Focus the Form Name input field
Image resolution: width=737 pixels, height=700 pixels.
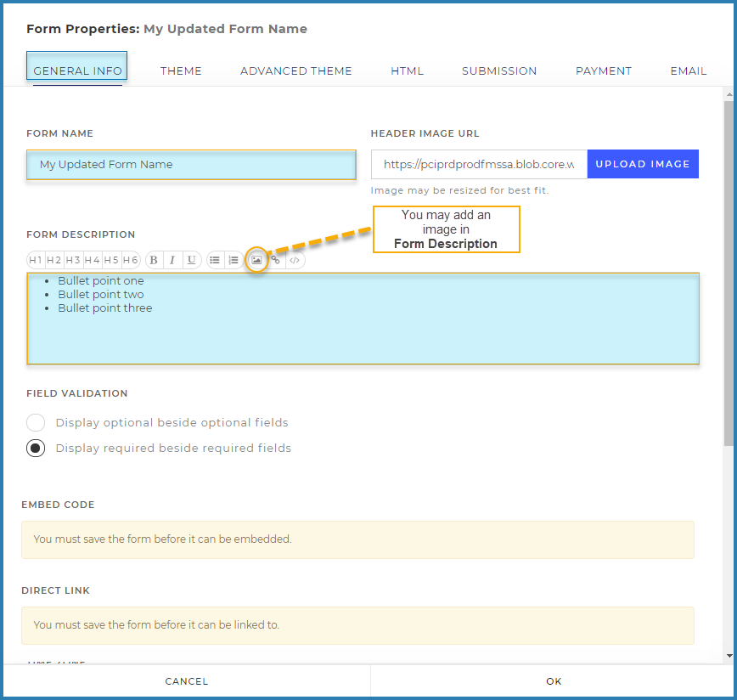(x=191, y=165)
